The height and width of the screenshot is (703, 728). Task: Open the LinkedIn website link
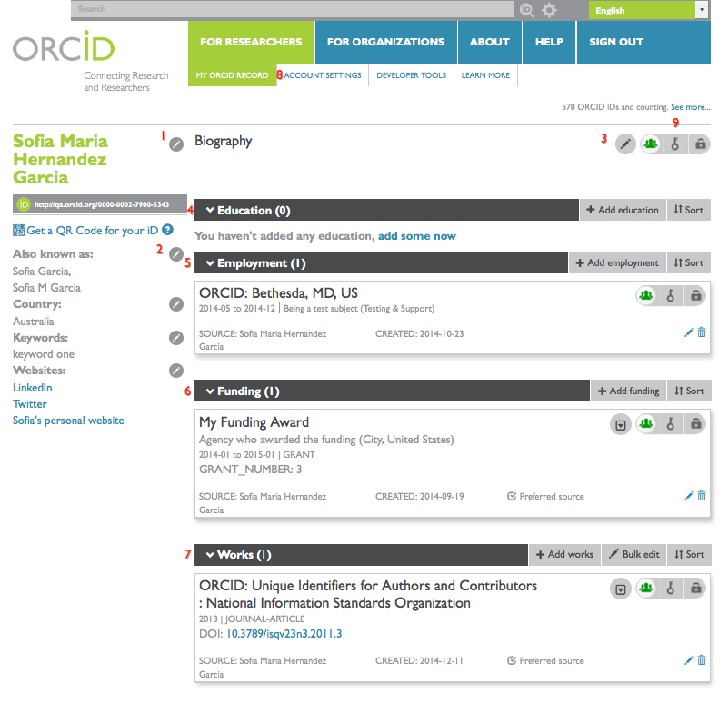33,388
